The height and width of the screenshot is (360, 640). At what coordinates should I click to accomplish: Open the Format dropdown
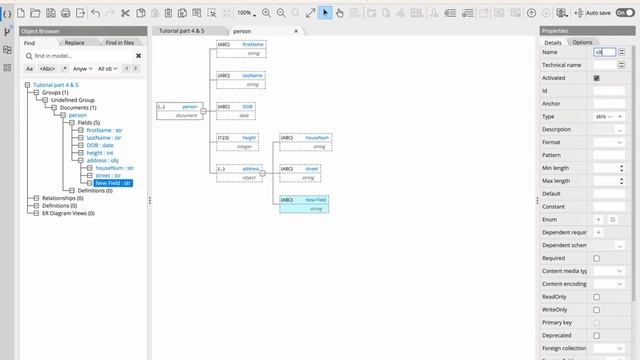[609, 142]
